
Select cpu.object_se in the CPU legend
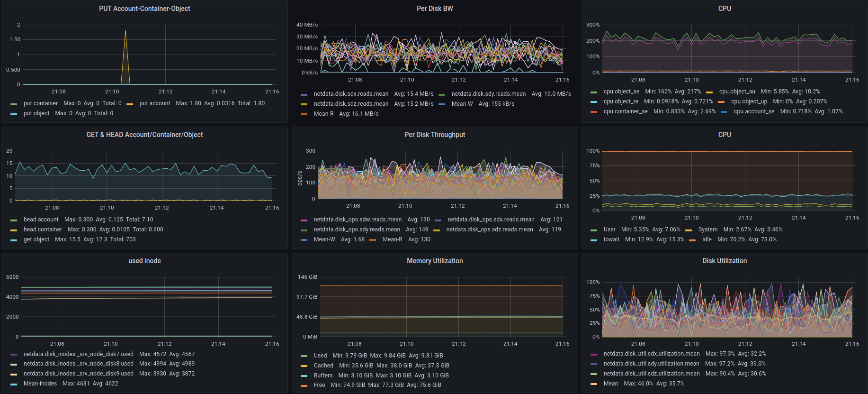[621, 92]
